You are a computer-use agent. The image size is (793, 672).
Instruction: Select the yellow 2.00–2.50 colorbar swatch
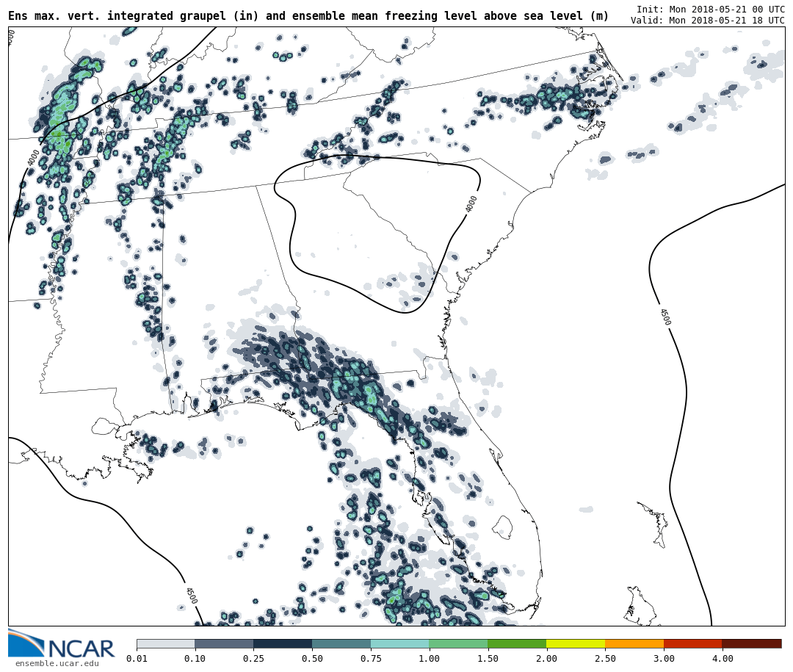(x=575, y=644)
